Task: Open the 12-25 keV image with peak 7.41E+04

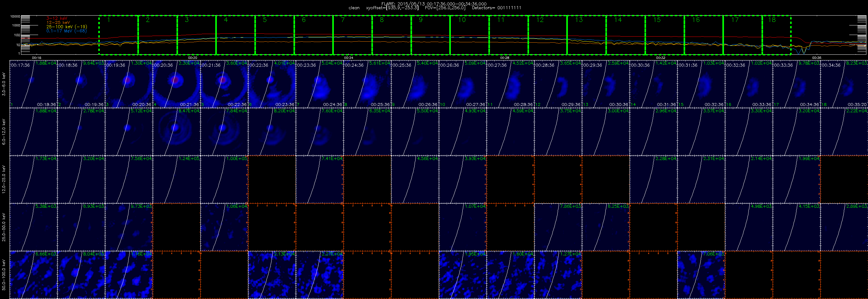Action: [x=320, y=179]
